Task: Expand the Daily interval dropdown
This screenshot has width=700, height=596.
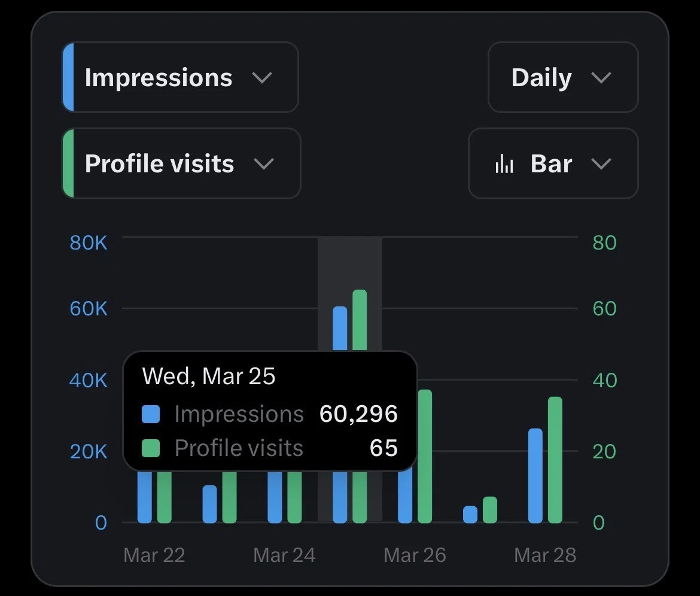Action: [x=563, y=77]
